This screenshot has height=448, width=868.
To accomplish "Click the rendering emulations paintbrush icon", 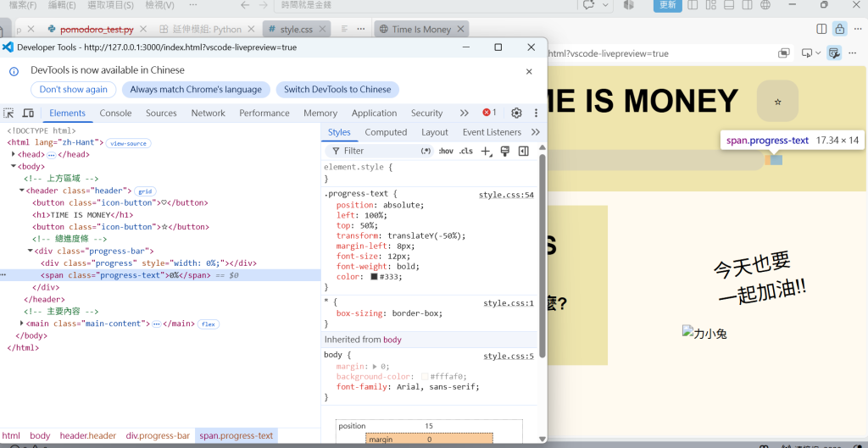I will [x=504, y=151].
